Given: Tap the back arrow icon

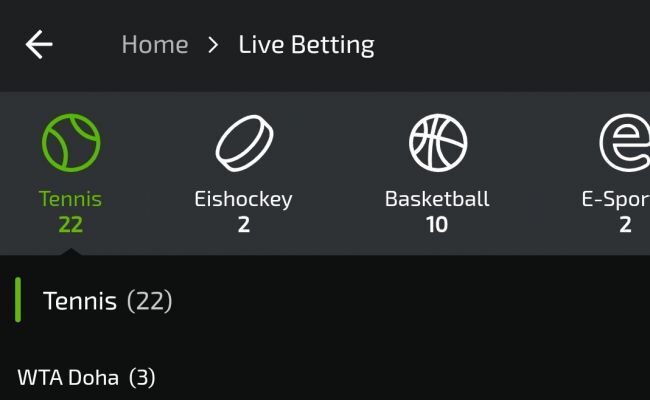Looking at the screenshot, I should pos(39,45).
